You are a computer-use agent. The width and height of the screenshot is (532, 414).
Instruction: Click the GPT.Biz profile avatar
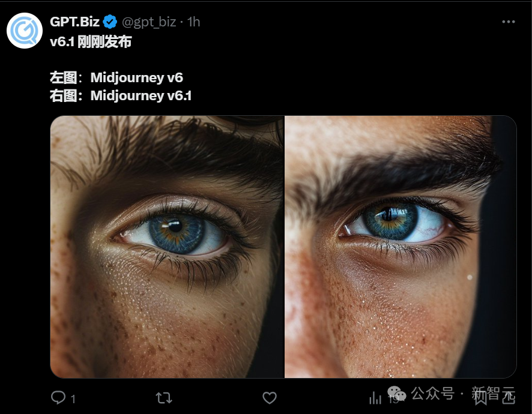click(x=25, y=31)
